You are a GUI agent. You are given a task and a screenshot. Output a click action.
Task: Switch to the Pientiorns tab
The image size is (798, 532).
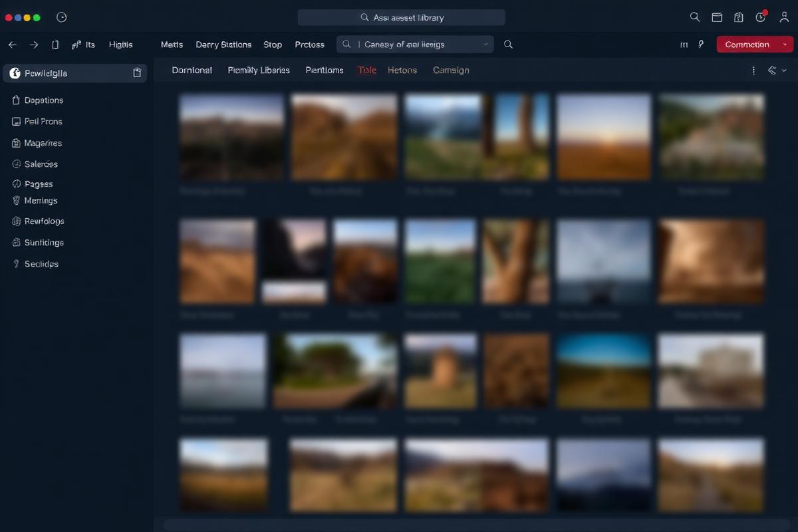point(325,70)
